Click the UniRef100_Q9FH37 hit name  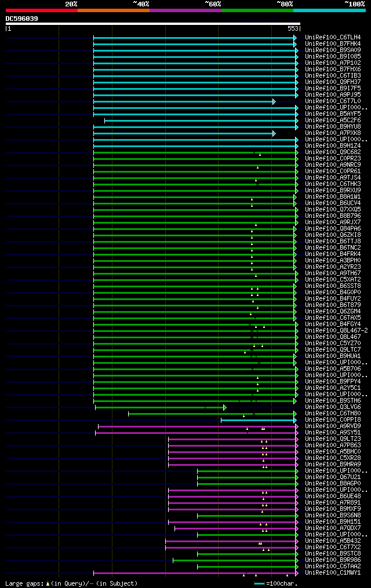coord(333,82)
